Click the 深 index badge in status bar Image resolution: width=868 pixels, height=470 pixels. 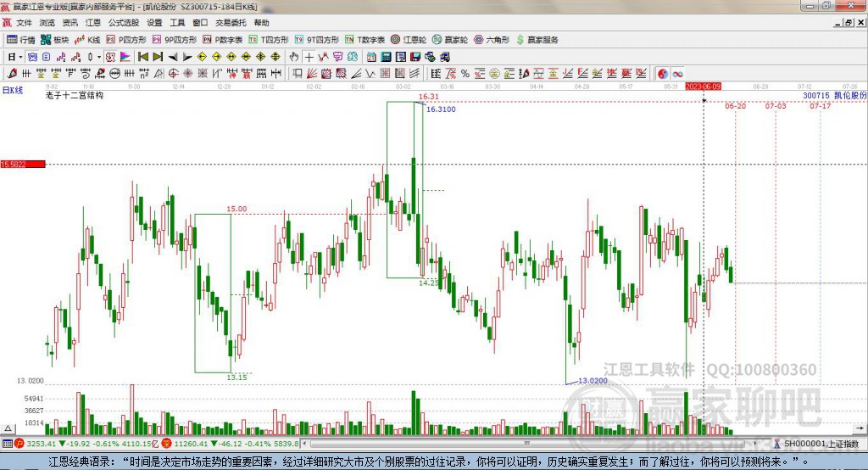pos(167,444)
